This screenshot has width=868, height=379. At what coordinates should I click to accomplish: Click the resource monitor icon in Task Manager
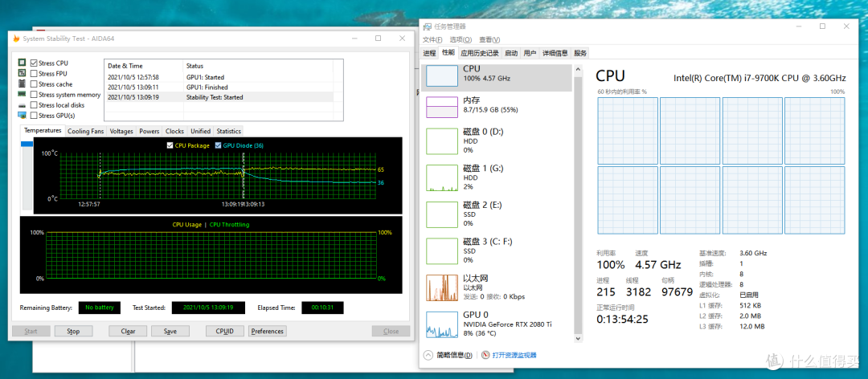tap(485, 355)
